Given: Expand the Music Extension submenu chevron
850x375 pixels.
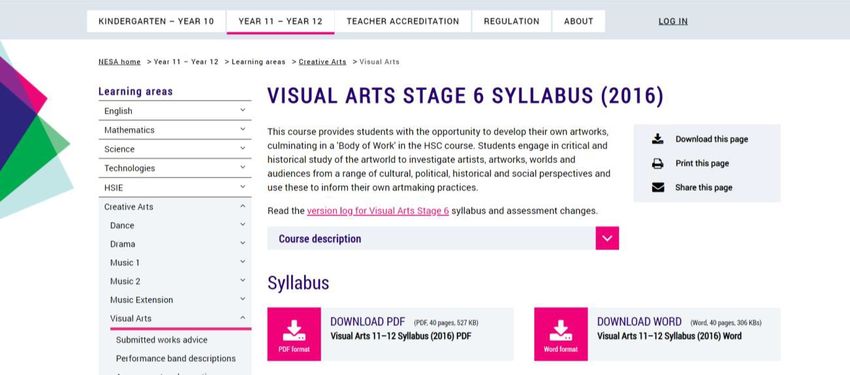Looking at the screenshot, I should click(242, 299).
